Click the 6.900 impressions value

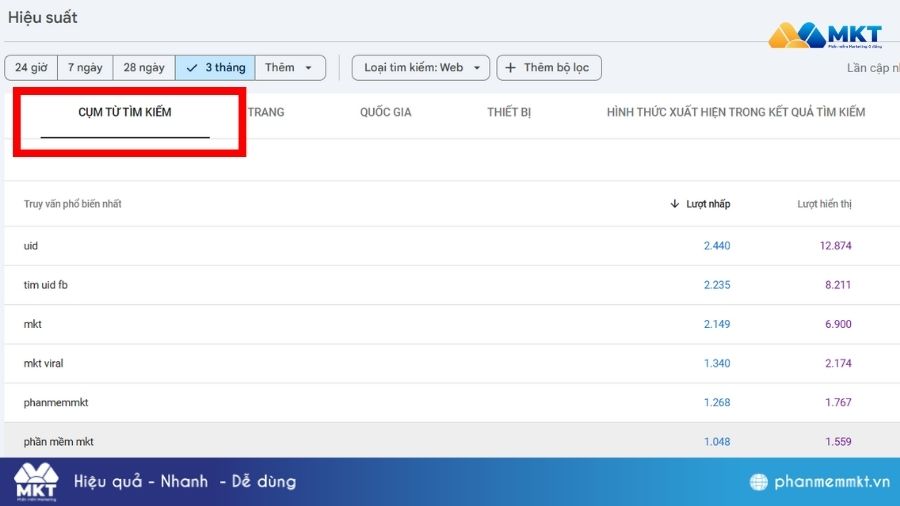(838, 324)
